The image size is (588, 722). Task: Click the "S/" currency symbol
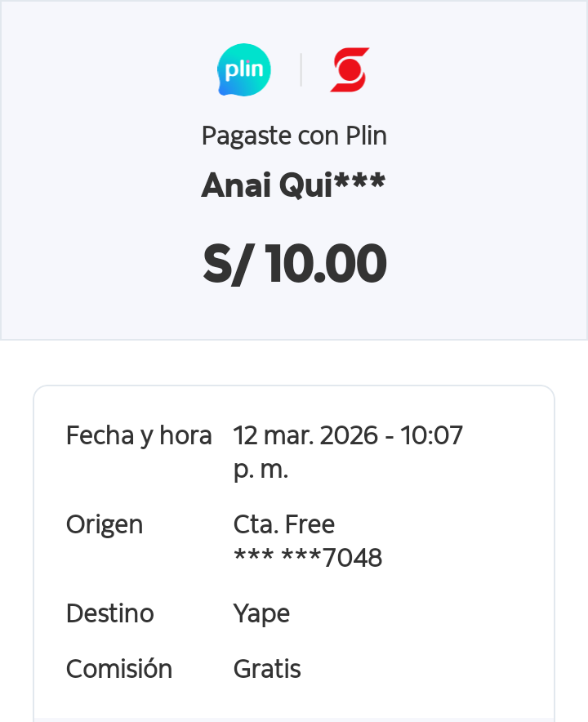226,264
